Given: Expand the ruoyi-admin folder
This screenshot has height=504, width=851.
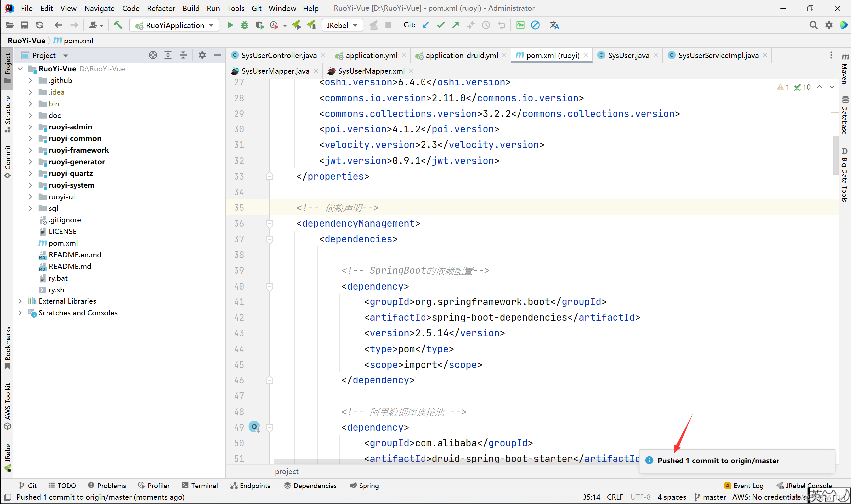Looking at the screenshot, I should click(30, 127).
